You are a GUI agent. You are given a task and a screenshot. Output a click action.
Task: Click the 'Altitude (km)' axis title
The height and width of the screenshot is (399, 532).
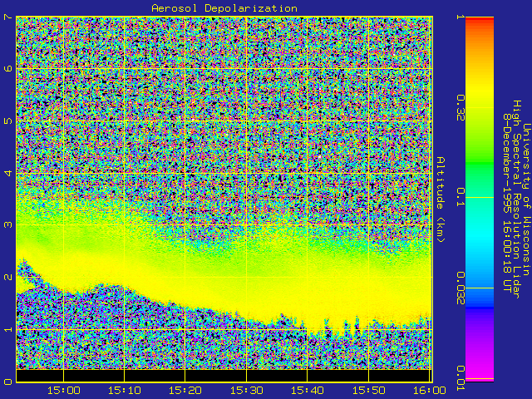pyautogui.click(x=440, y=199)
